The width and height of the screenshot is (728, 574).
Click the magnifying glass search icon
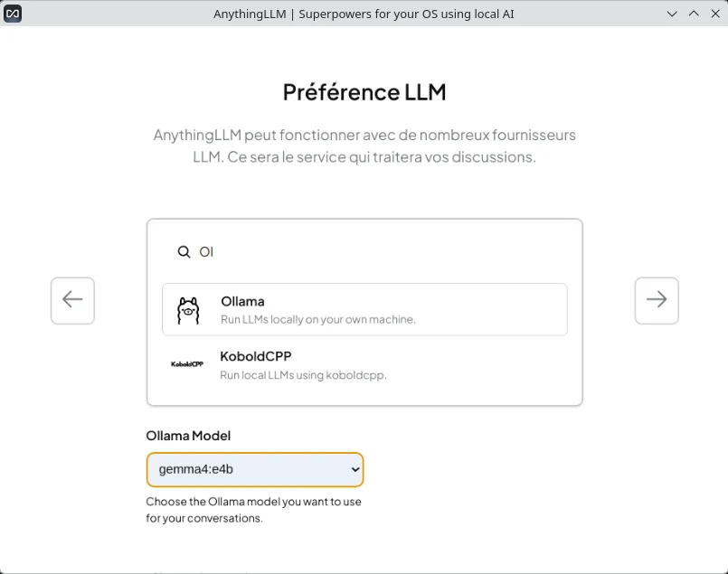click(184, 252)
